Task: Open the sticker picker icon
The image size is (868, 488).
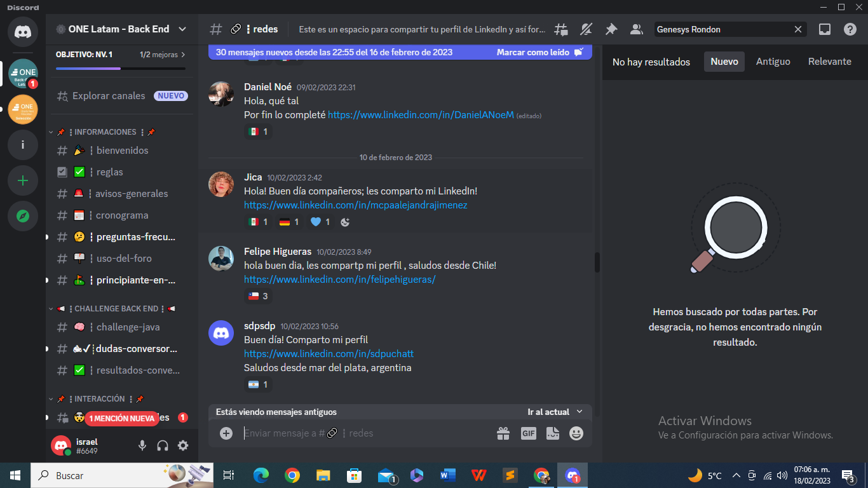Action: click(553, 433)
